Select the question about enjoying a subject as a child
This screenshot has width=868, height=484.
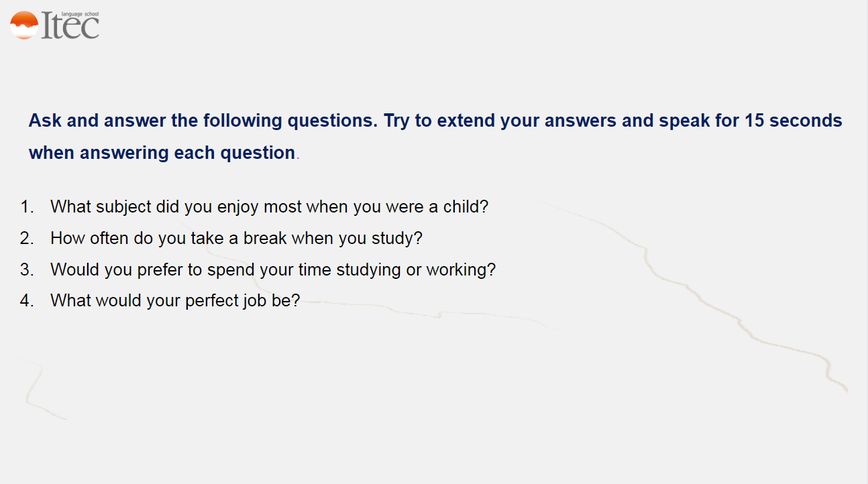(269, 207)
